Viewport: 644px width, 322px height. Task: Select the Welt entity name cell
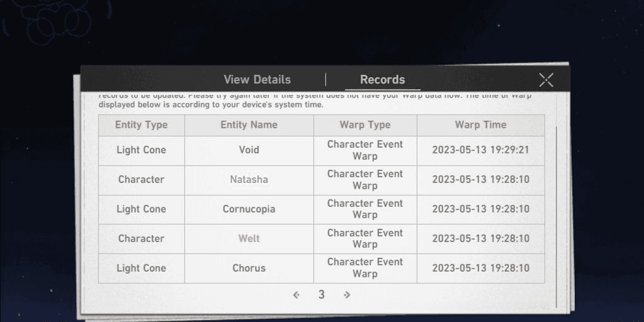(249, 239)
